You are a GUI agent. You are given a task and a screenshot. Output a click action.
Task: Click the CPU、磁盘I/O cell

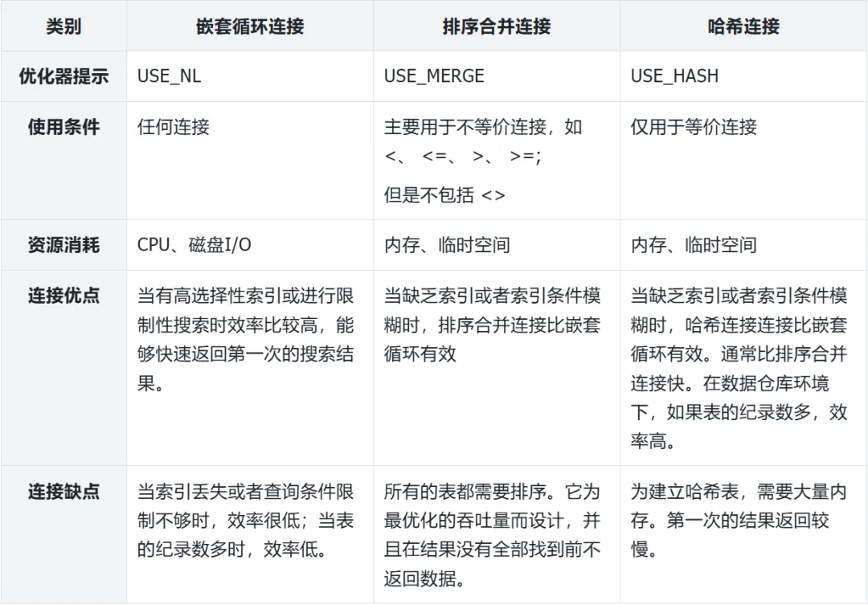(194, 245)
